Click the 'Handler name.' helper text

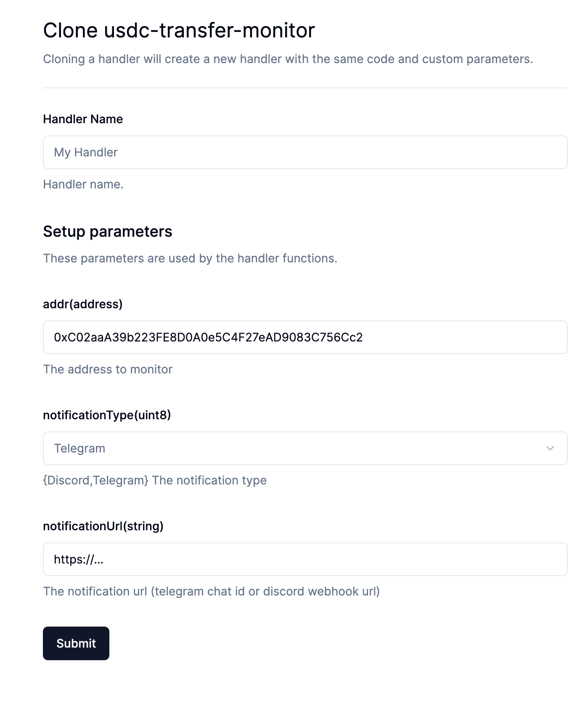coord(83,184)
